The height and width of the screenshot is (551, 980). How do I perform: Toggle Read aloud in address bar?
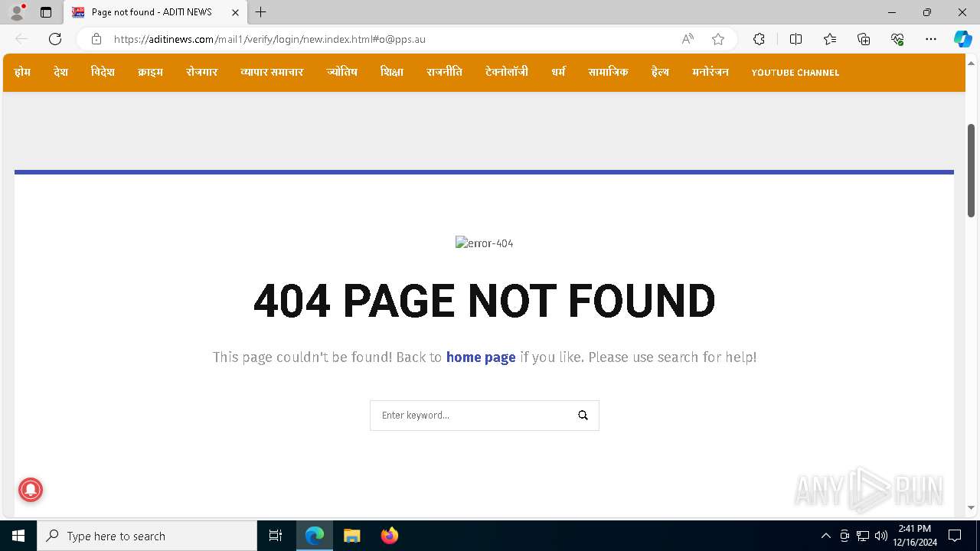click(x=688, y=39)
